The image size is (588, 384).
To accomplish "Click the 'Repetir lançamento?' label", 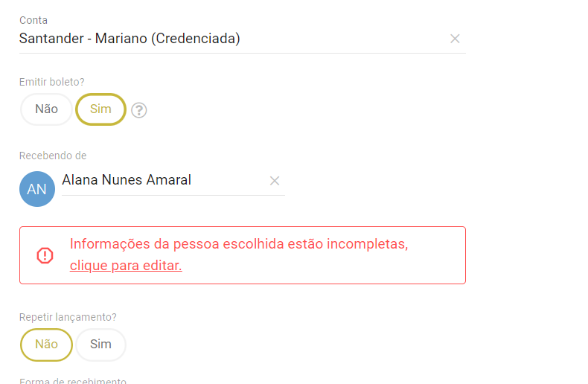I will coord(68,317).
